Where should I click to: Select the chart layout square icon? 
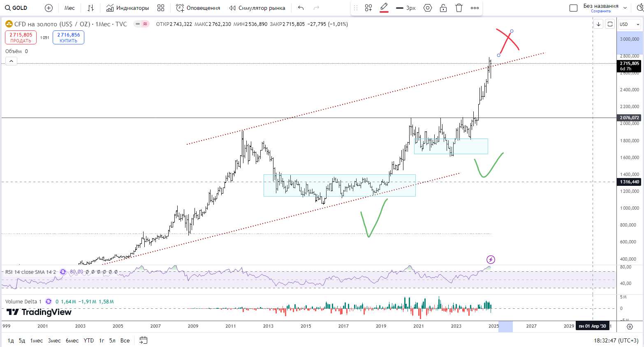(x=573, y=8)
